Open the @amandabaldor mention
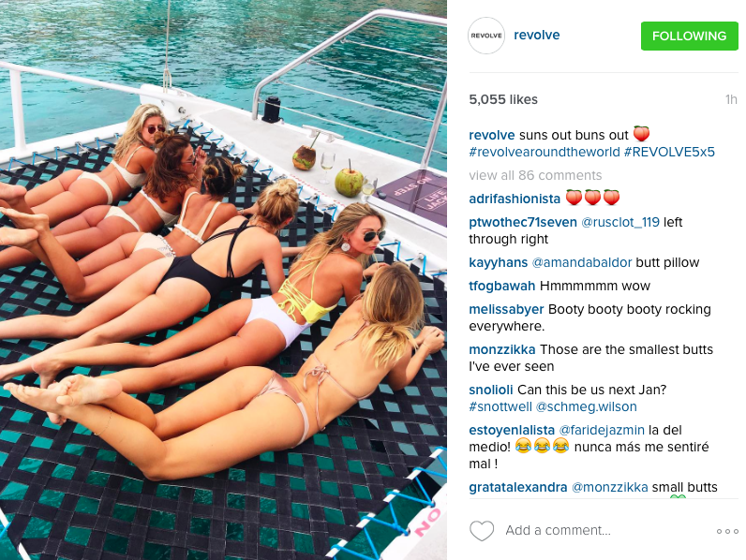 [582, 262]
